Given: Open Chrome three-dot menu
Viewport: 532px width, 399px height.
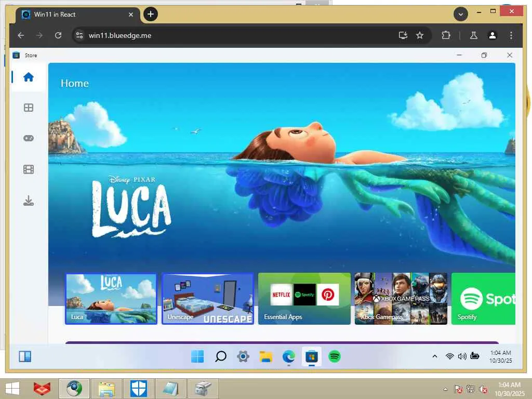Looking at the screenshot, I should pyautogui.click(x=511, y=35).
